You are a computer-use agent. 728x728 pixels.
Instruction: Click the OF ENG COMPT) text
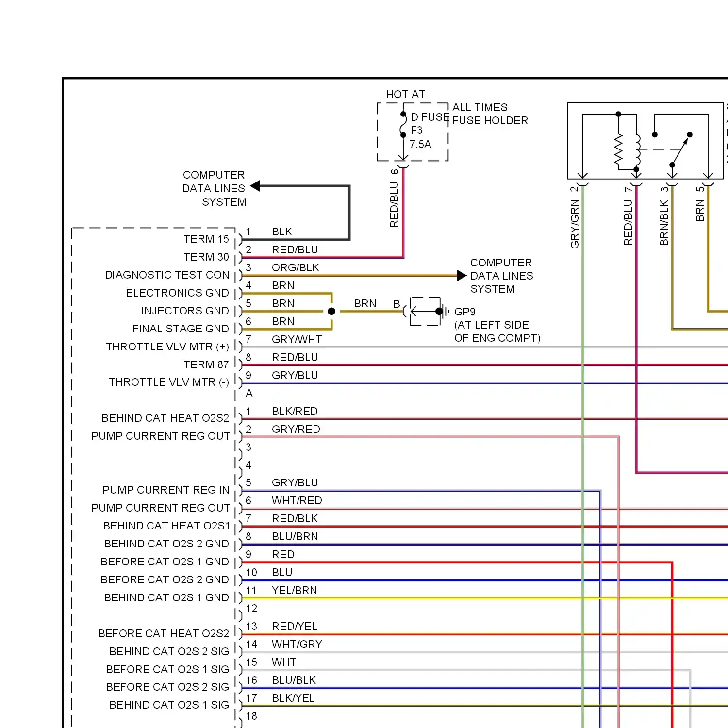tap(497, 338)
